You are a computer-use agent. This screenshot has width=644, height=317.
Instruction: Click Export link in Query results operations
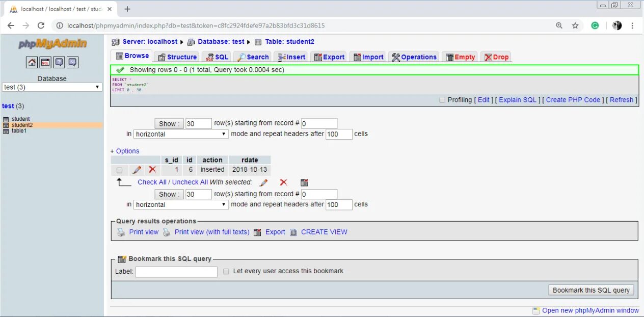tap(275, 232)
